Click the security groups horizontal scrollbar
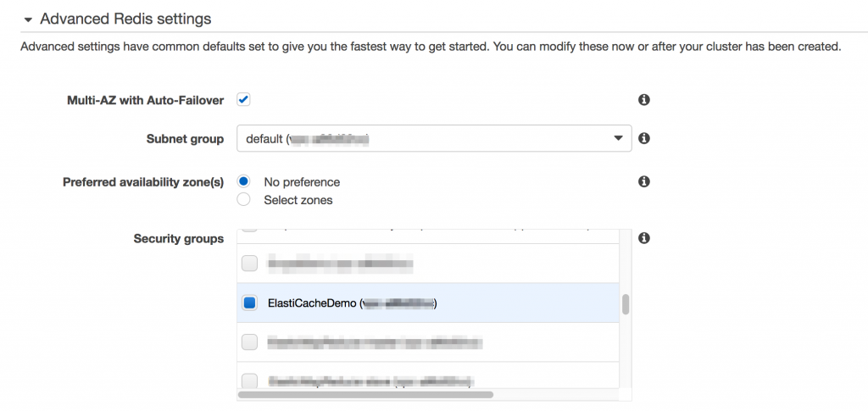 365,394
